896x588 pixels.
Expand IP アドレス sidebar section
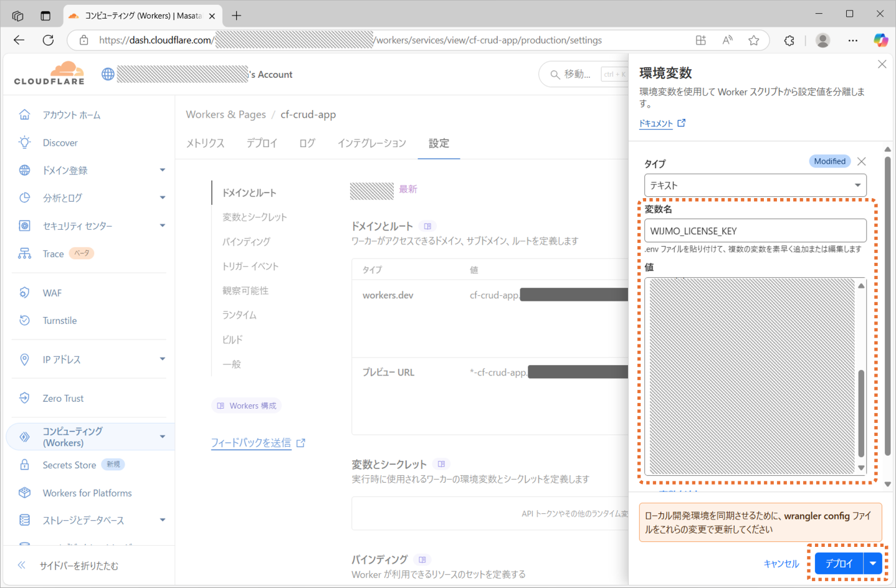click(x=163, y=359)
